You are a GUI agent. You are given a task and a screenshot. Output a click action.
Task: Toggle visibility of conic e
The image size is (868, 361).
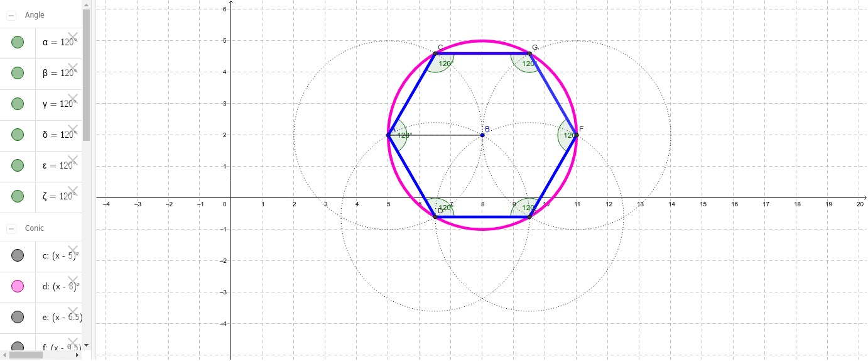18,318
